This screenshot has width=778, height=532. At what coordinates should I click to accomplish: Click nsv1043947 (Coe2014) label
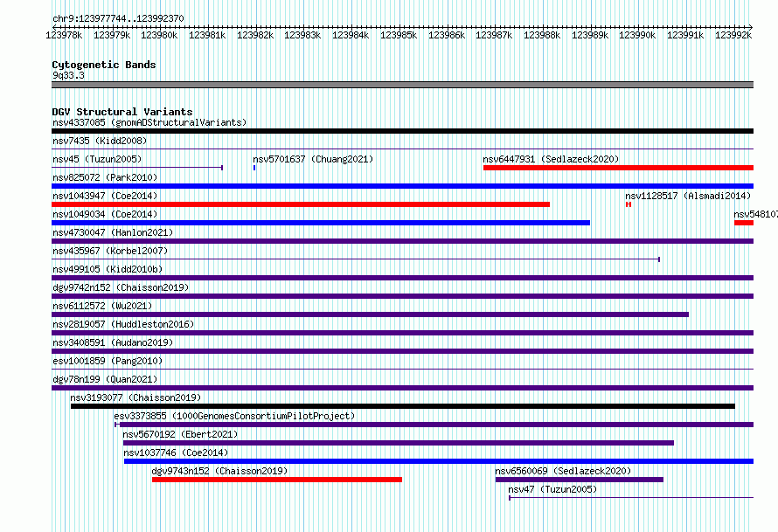pyautogui.click(x=105, y=196)
